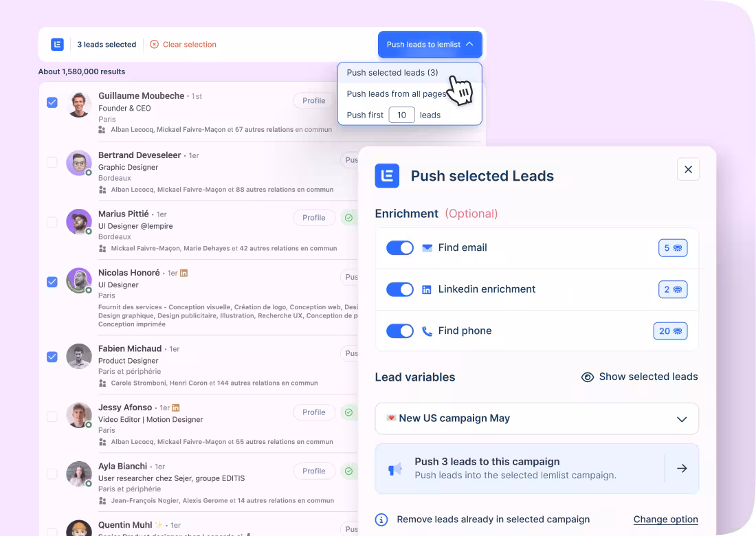Click the Push first leads number field

401,115
